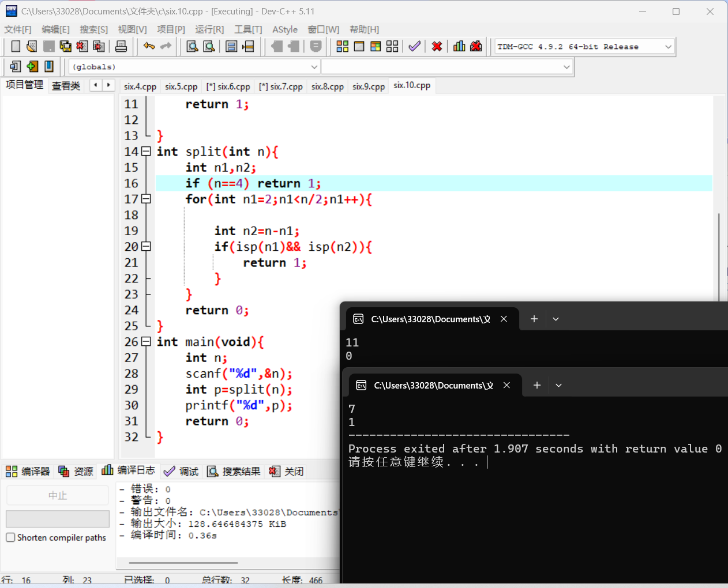Open the 搜索结果 bottom panel tab
Image resolution: width=728 pixels, height=588 pixels.
(234, 472)
